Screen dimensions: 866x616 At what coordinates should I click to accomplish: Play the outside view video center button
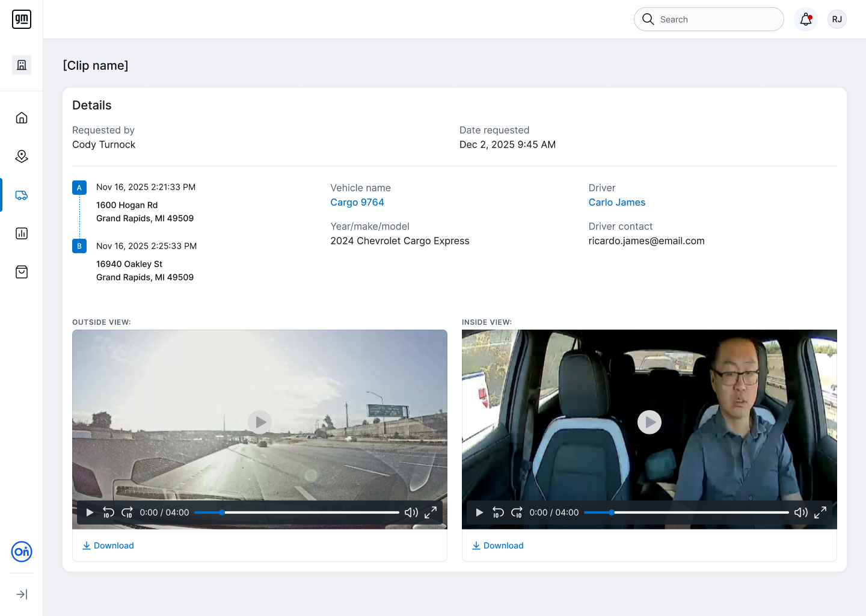(260, 422)
